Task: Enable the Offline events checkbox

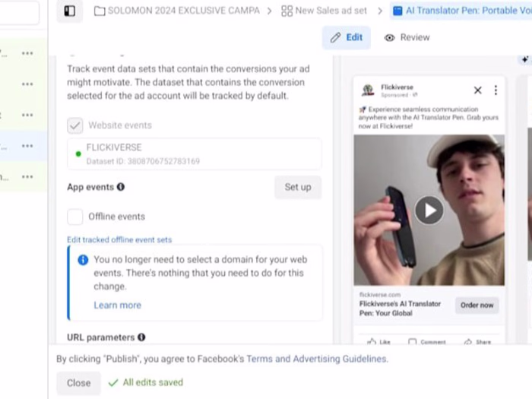Action: point(74,217)
